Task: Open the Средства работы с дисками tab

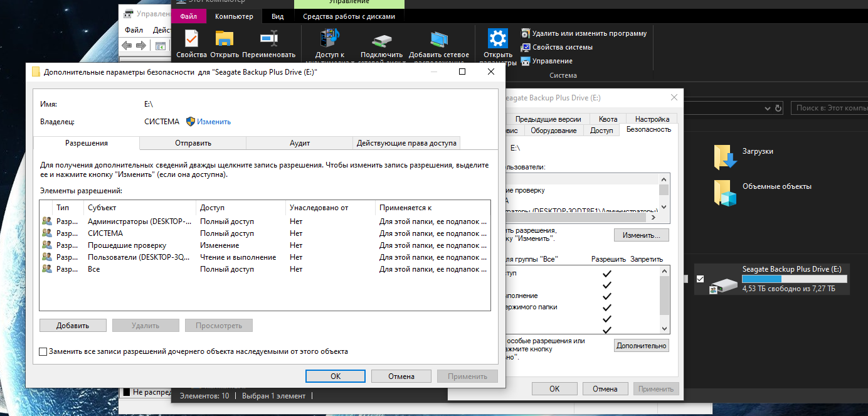Action: pos(349,16)
